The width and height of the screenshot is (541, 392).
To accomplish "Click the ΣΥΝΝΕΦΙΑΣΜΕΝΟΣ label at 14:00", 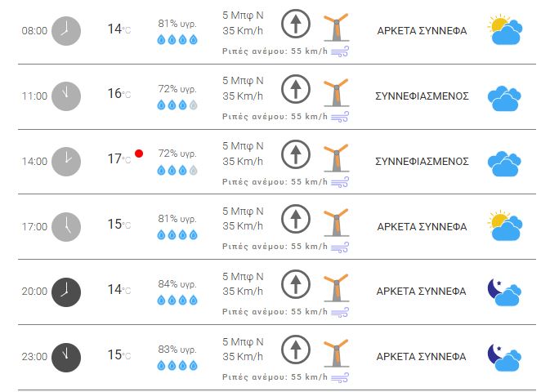I will point(422,162).
